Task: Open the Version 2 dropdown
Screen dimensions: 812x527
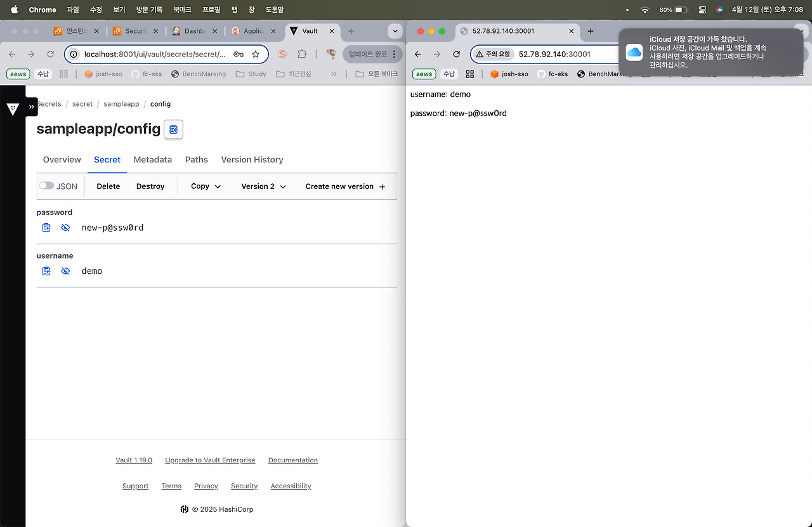Action: [264, 186]
